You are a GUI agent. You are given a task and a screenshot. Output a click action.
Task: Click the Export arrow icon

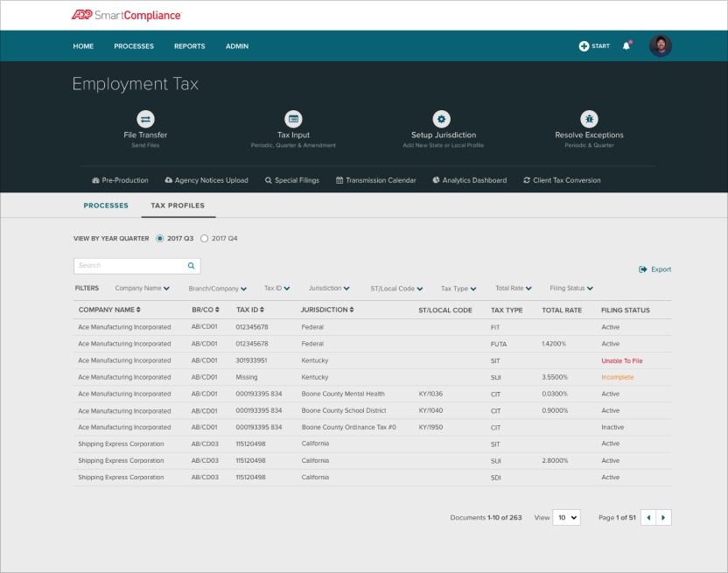pyautogui.click(x=643, y=269)
